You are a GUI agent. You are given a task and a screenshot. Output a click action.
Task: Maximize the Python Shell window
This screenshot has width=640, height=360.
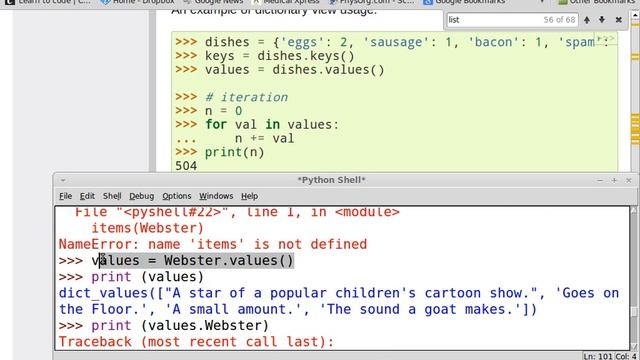click(x=614, y=180)
